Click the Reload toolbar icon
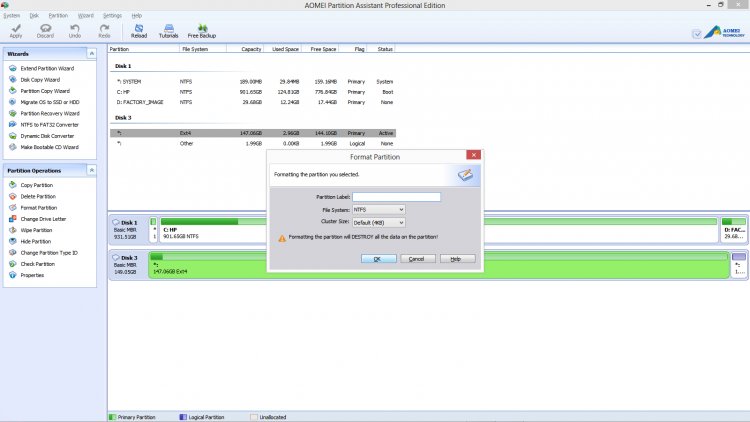750x422 pixels. (x=139, y=31)
